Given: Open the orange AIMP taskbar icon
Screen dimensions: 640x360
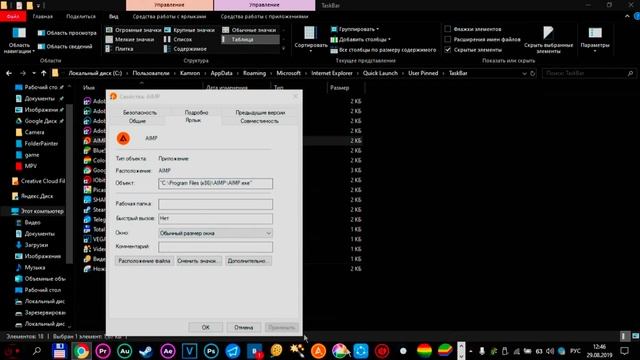Looking at the screenshot, I should 318,351.
